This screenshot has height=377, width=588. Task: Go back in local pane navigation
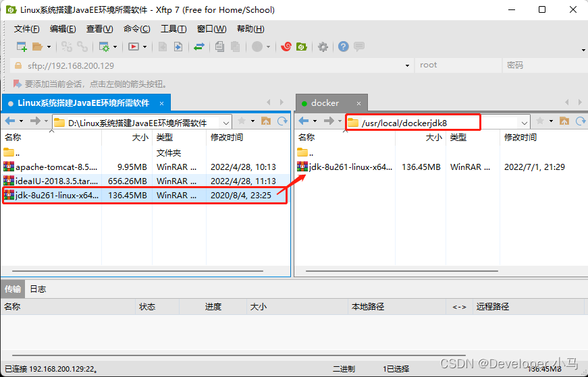pyautogui.click(x=10, y=121)
